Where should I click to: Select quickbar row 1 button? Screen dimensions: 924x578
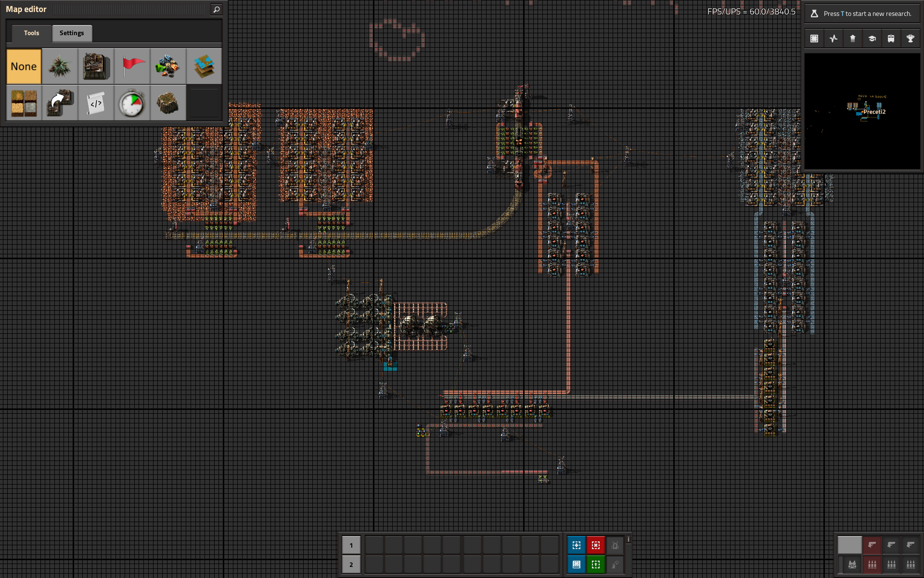coord(351,545)
